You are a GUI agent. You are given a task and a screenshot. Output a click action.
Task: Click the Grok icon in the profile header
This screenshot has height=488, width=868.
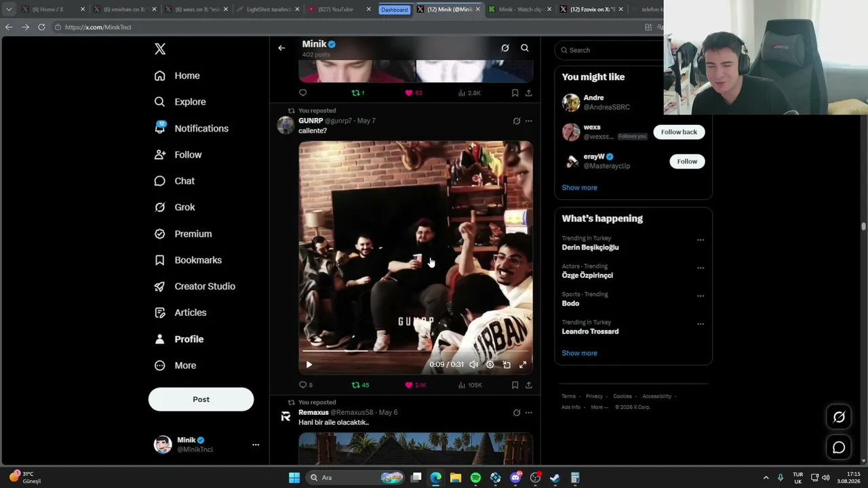coord(505,48)
